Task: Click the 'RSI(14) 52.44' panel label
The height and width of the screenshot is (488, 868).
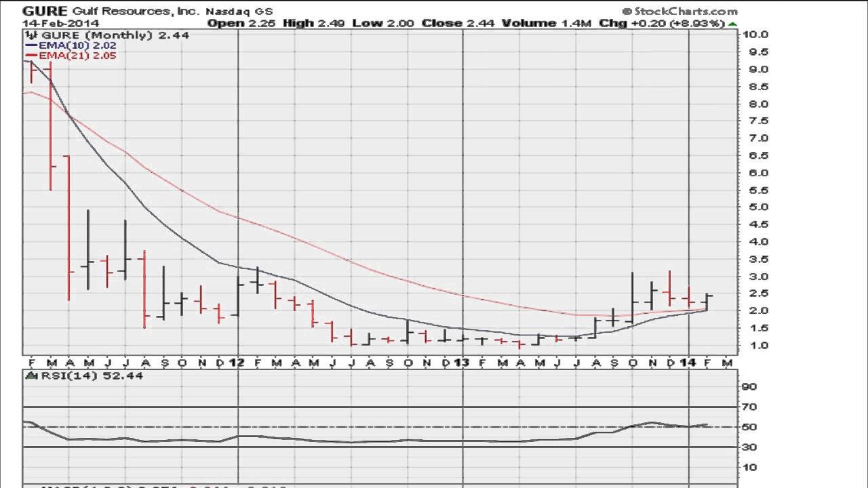Action: pyautogui.click(x=91, y=375)
